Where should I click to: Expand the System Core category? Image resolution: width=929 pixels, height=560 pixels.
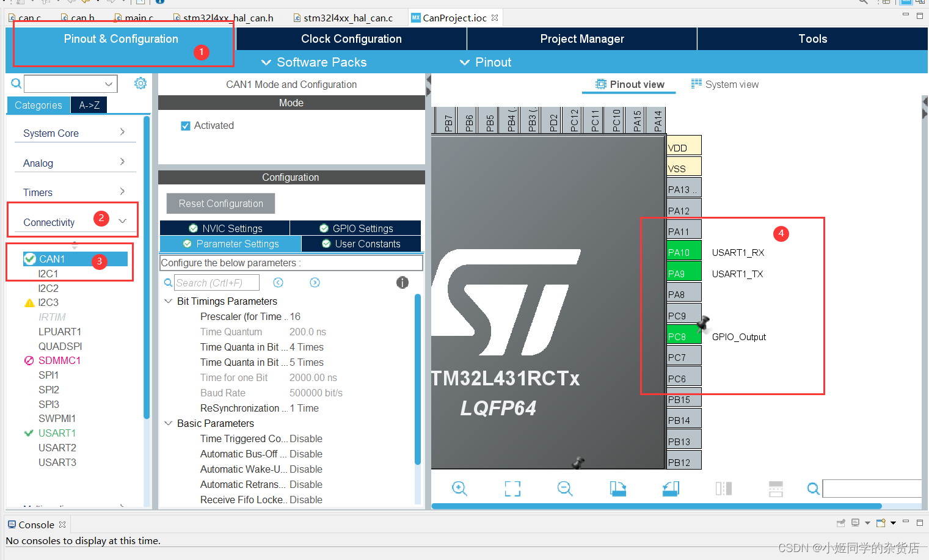pyautogui.click(x=75, y=132)
